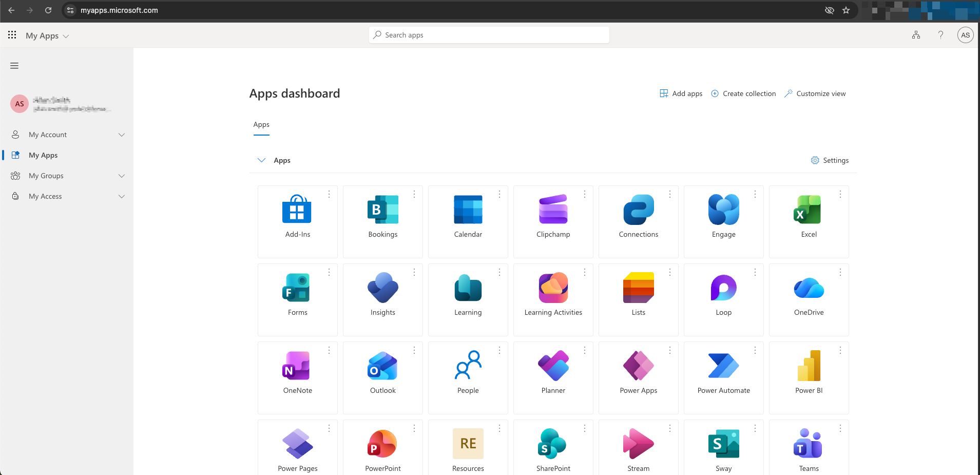Image resolution: width=980 pixels, height=475 pixels.
Task: Open Clipchamp video editor
Action: 553,221
